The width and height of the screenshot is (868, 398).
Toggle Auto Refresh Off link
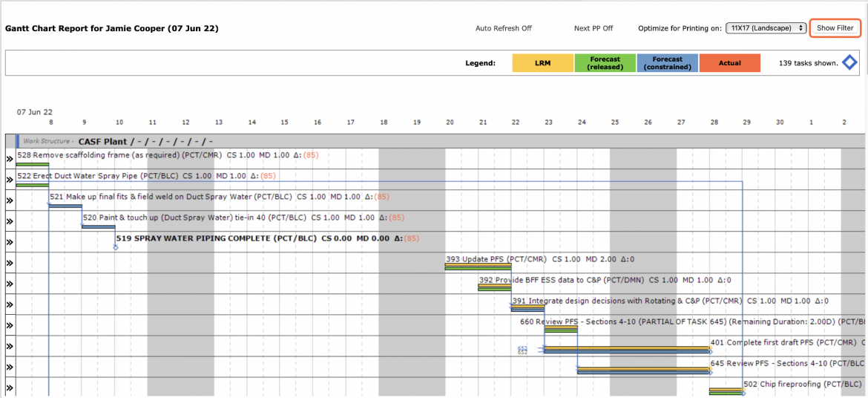[x=503, y=28]
